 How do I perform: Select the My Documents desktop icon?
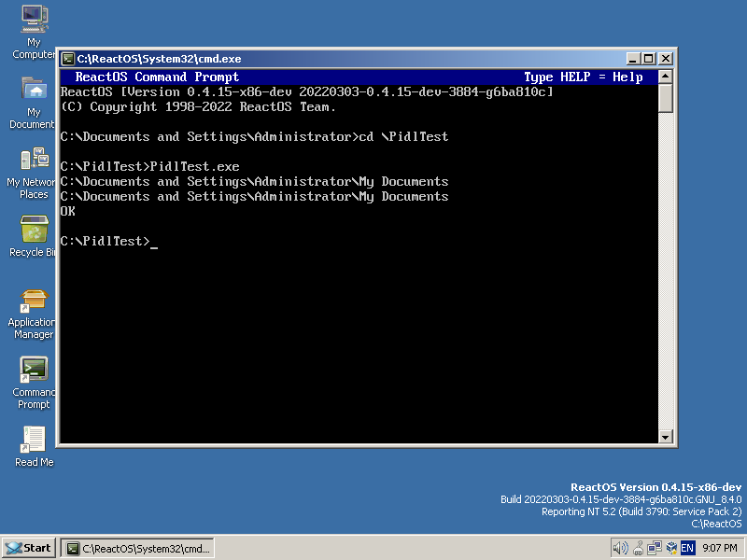pos(34,102)
